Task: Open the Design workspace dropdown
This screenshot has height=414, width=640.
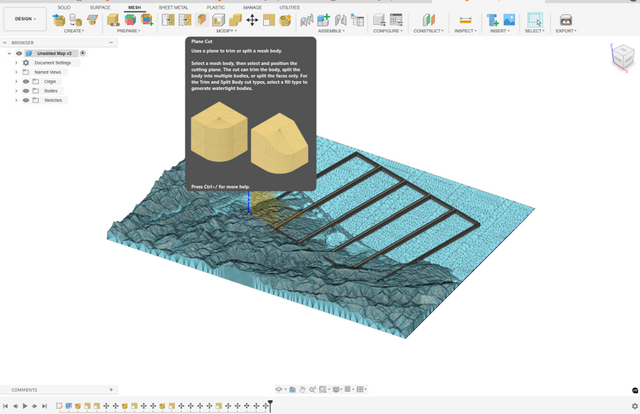Action: tap(24, 19)
